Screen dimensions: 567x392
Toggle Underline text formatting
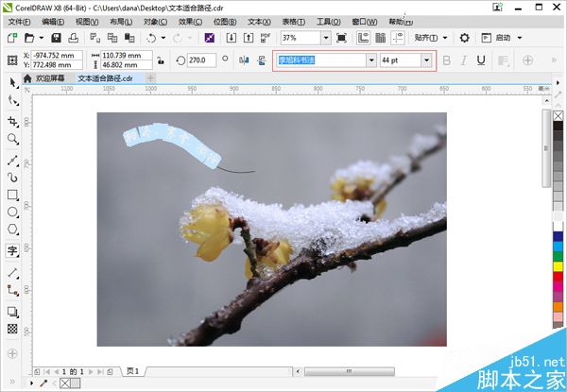pos(481,60)
